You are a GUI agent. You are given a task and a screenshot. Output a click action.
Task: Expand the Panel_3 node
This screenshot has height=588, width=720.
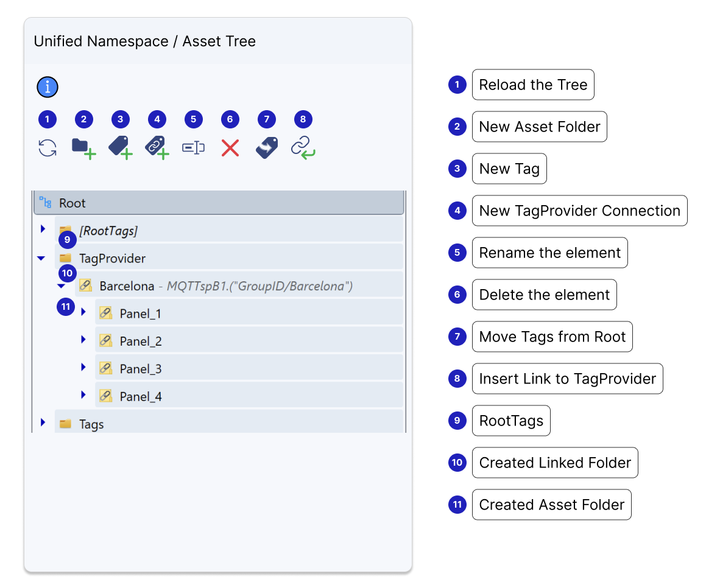(83, 368)
